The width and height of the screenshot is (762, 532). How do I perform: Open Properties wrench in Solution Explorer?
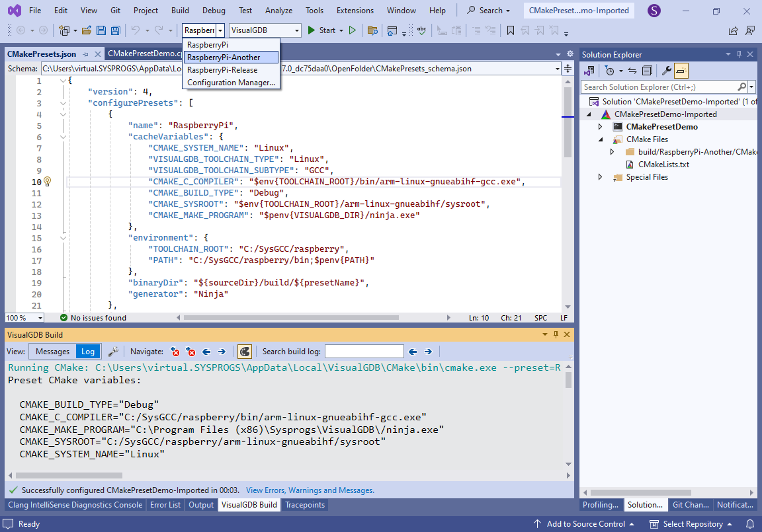[x=667, y=71]
